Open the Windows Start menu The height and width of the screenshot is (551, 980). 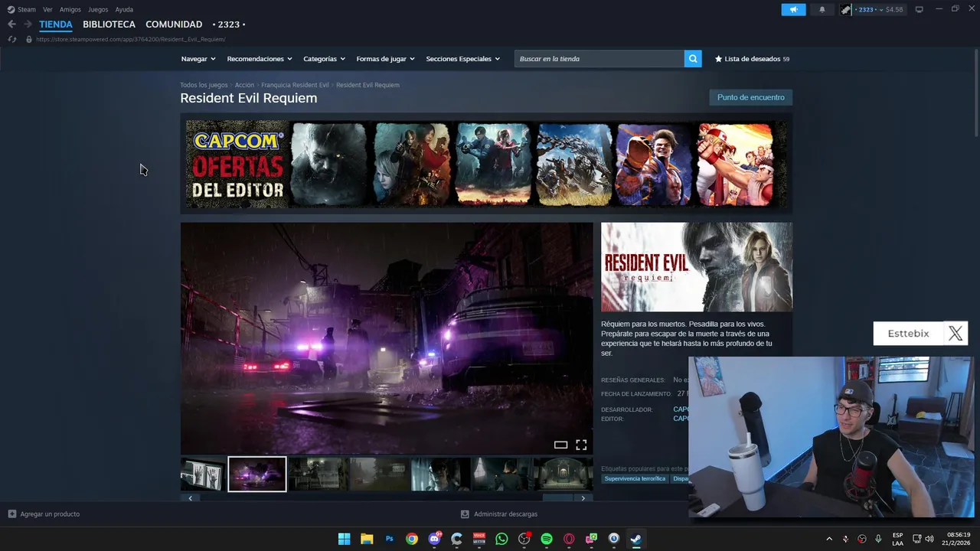(345, 539)
